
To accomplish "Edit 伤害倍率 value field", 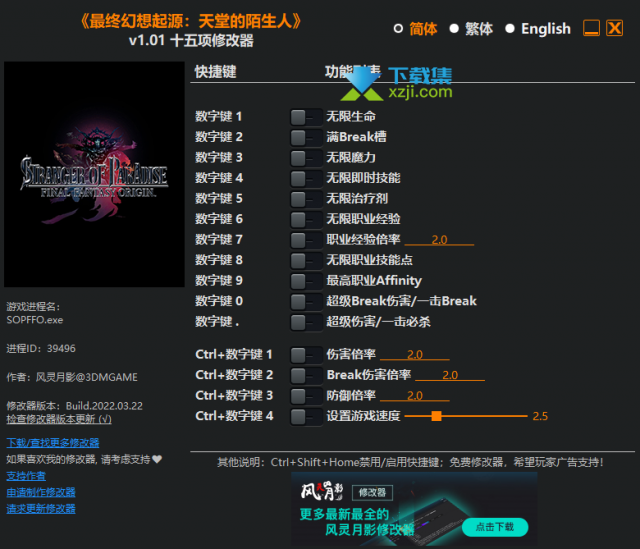I will click(x=415, y=354).
